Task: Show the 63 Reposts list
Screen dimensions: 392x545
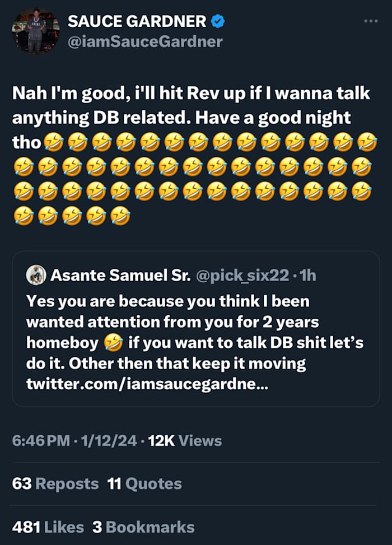Action: pyautogui.click(x=55, y=483)
